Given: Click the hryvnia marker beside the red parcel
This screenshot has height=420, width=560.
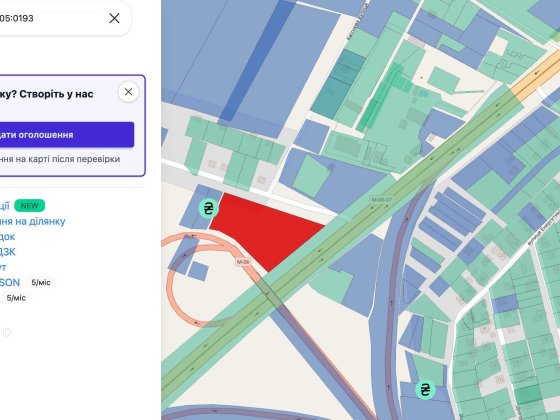Looking at the screenshot, I should tap(208, 208).
